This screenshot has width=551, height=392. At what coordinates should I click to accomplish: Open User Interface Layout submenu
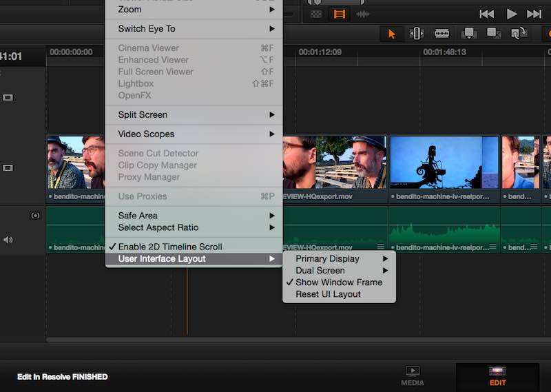click(194, 259)
